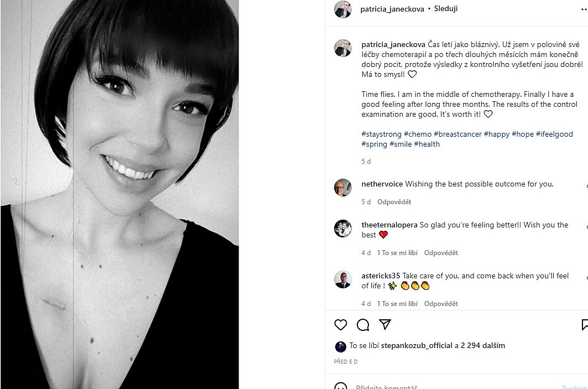This screenshot has width=588, height=389.
Task: Open patricia_janeckova profile picture in post header
Action: [343, 9]
